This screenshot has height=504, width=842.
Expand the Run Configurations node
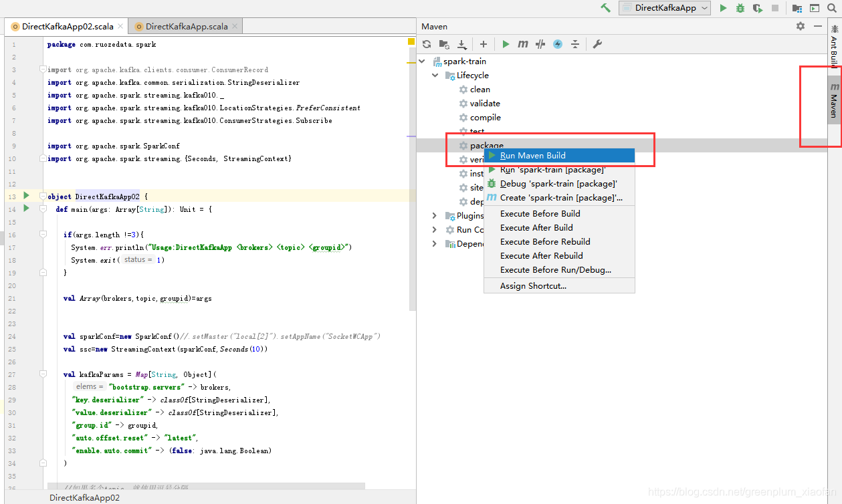click(435, 229)
